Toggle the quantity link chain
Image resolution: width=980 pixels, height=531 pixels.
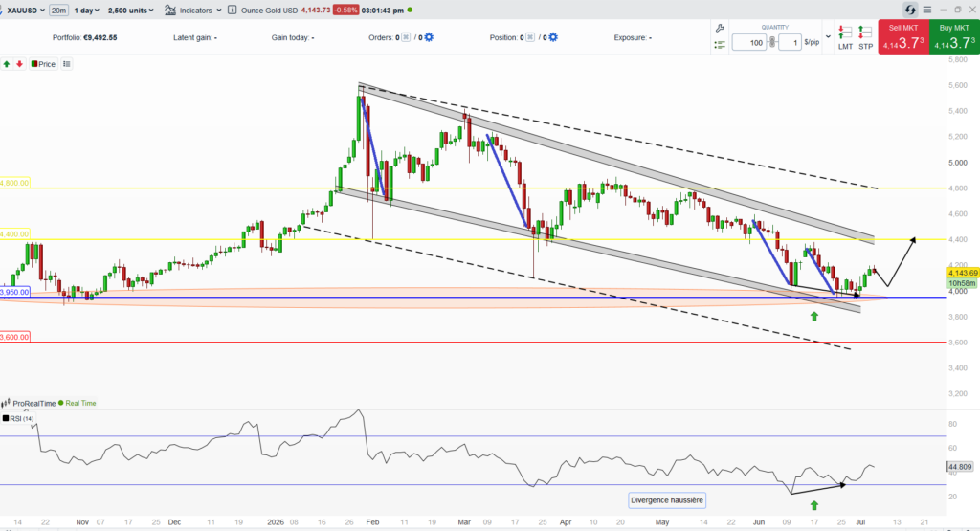click(772, 42)
